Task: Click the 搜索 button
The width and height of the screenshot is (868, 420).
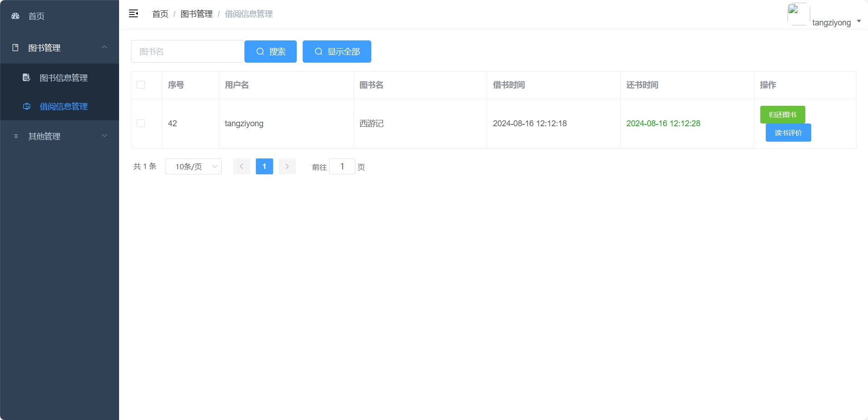Action: (x=270, y=51)
